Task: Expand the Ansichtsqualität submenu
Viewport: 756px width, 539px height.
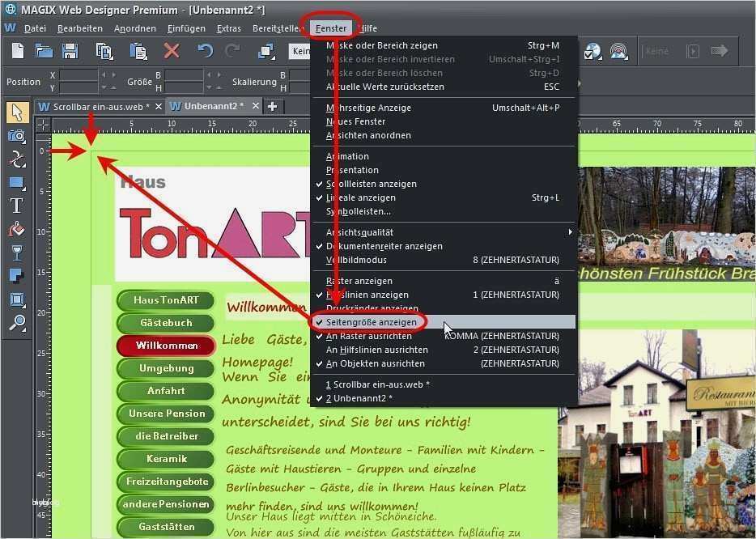Action: [x=444, y=232]
